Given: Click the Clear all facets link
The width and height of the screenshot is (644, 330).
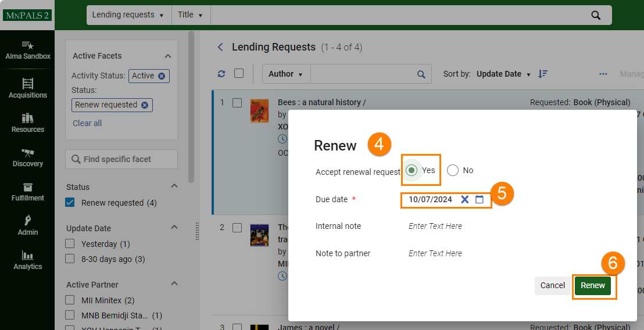Looking at the screenshot, I should coord(87,123).
